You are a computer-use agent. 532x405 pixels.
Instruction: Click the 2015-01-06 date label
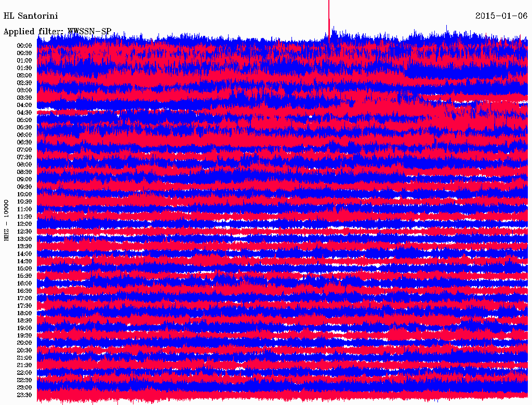point(501,16)
